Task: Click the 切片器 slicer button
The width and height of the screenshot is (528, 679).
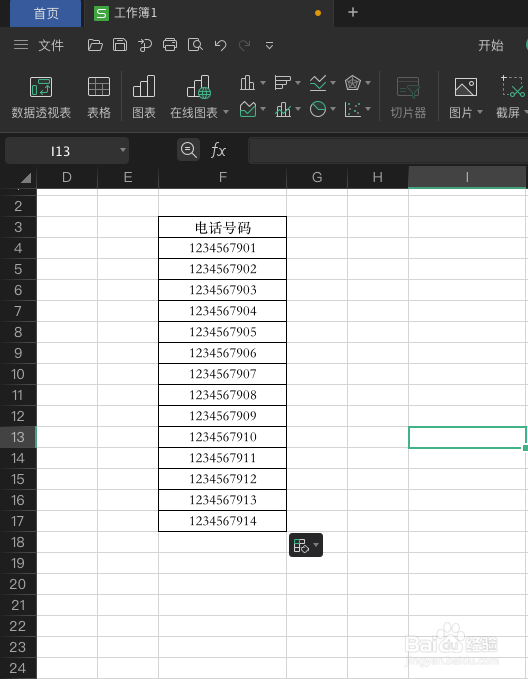Action: click(408, 98)
